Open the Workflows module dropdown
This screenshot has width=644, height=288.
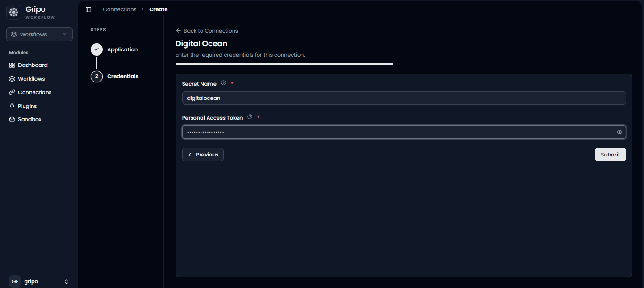pos(39,34)
